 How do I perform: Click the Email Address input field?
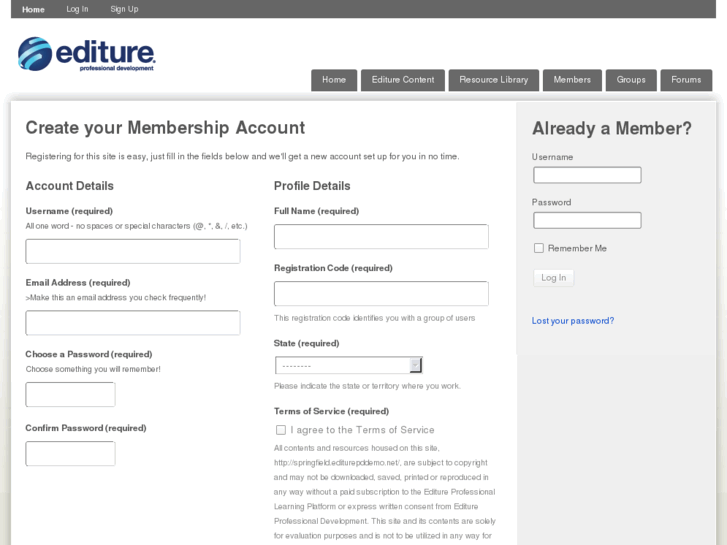133,323
